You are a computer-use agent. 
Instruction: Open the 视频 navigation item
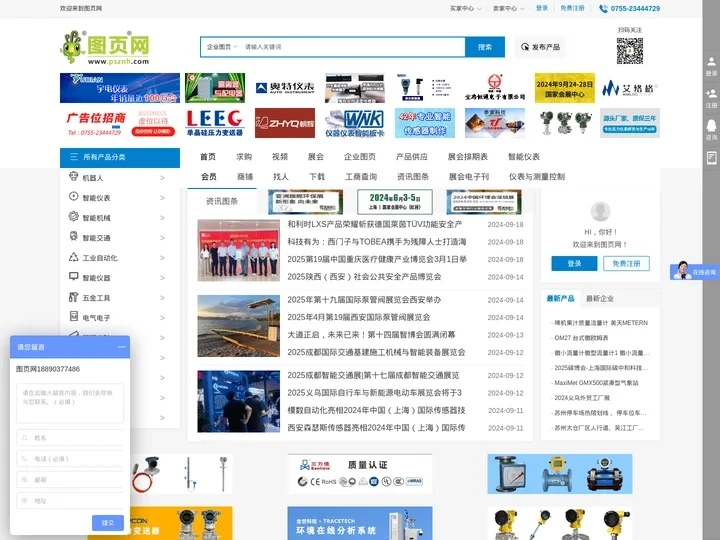tap(280, 157)
